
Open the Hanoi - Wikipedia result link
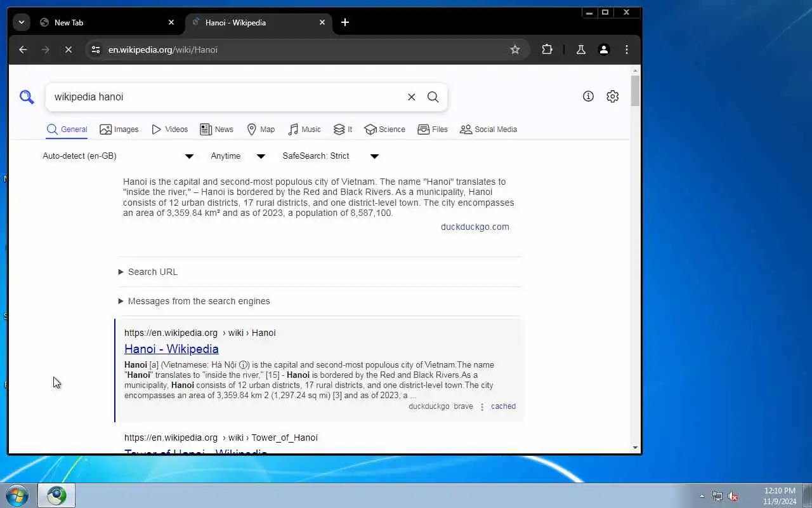(171, 349)
